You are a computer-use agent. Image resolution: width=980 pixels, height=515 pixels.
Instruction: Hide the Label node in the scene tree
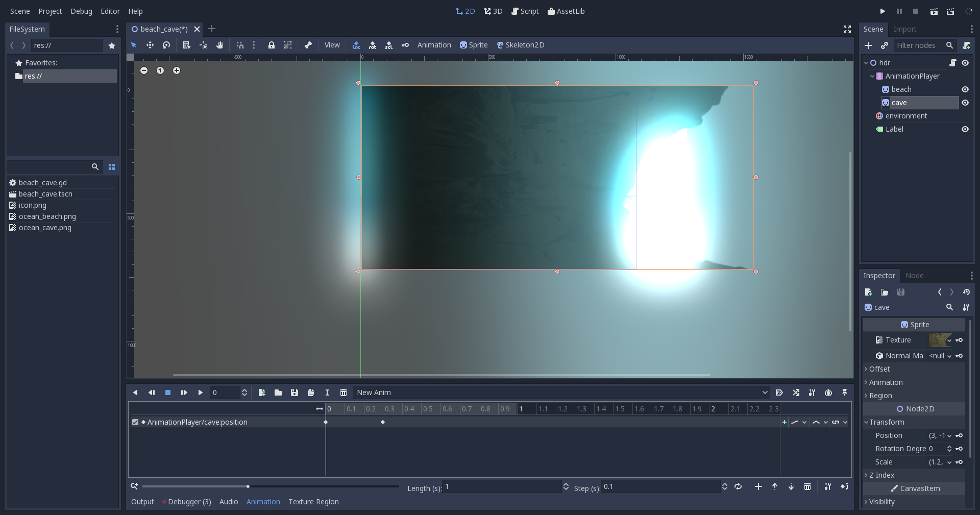tap(965, 129)
